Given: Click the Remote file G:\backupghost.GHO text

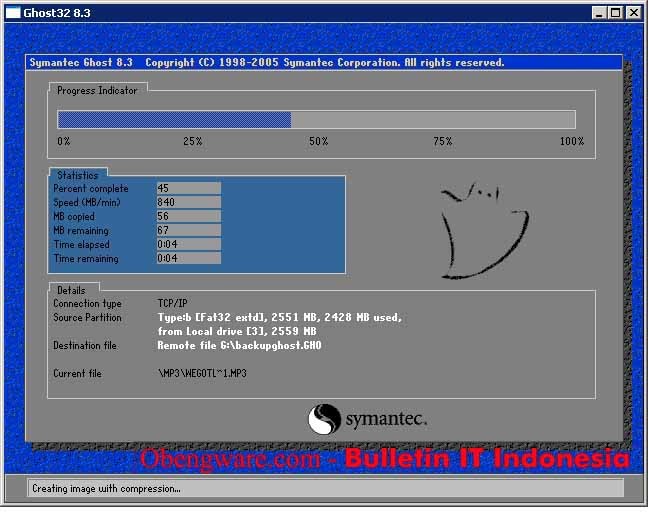Looking at the screenshot, I should pos(239,345).
